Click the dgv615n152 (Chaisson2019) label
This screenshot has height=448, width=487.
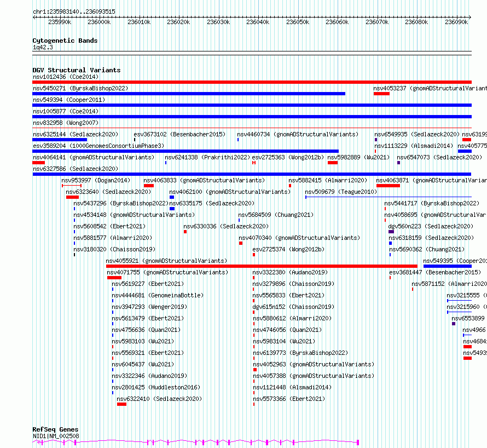[293, 307]
